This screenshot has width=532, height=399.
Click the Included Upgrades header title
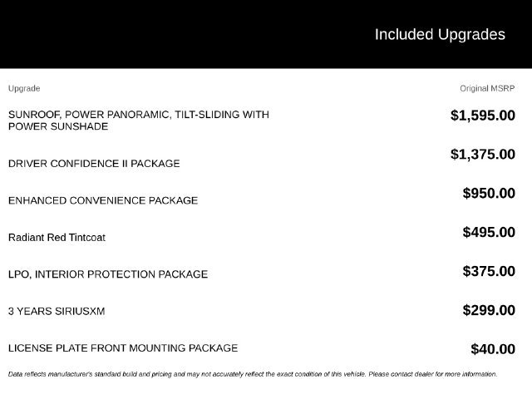tap(440, 35)
